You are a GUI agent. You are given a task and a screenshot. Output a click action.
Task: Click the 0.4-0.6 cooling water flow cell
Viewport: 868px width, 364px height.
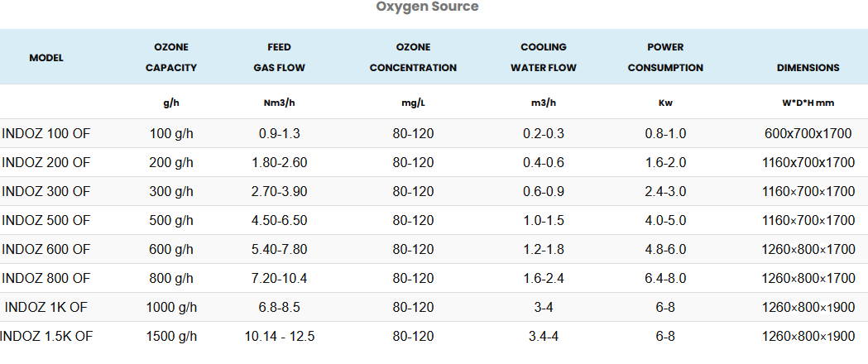point(543,162)
